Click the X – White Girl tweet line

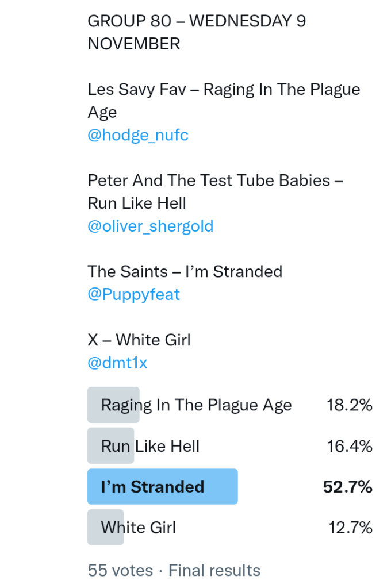coord(139,340)
